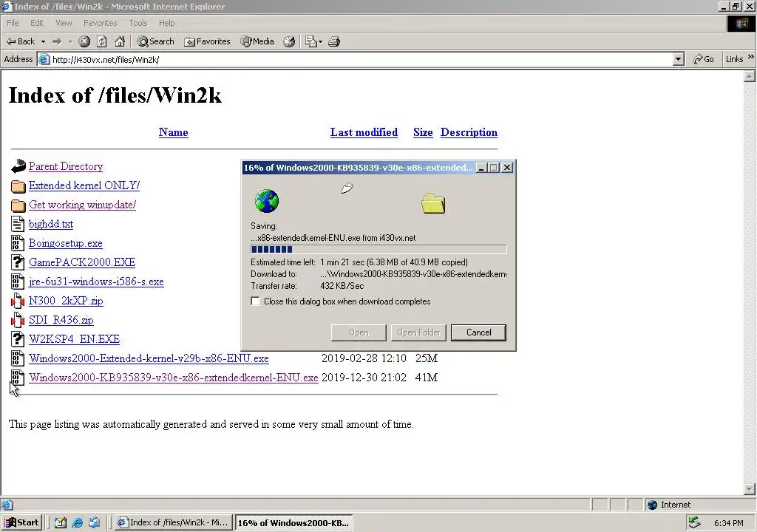Open the Edit button dropdown arrow
The width and height of the screenshot is (757, 532).
click(x=320, y=41)
